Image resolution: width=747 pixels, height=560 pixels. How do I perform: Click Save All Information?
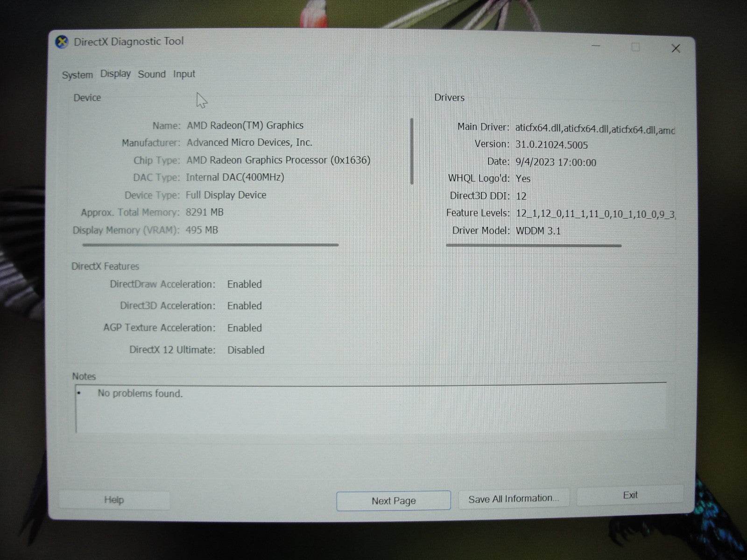click(514, 498)
